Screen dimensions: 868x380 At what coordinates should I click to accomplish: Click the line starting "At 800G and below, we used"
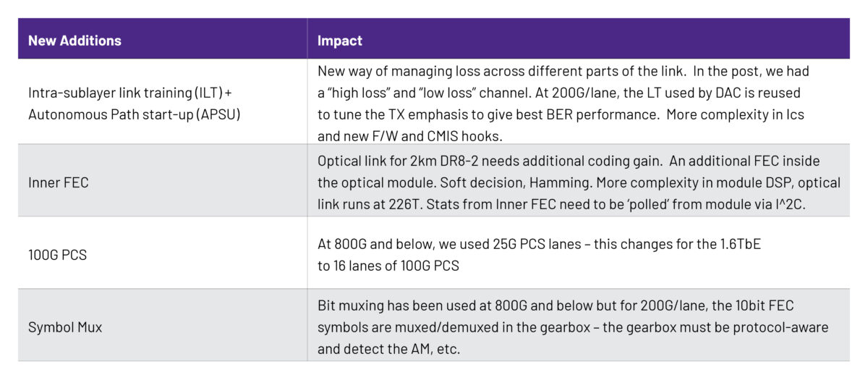pos(539,244)
